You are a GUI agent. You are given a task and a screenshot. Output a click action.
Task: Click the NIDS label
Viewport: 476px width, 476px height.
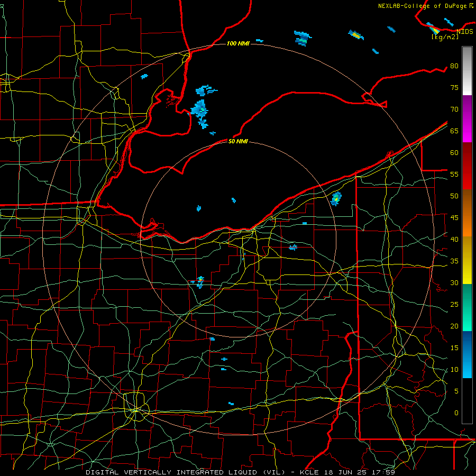(x=465, y=31)
